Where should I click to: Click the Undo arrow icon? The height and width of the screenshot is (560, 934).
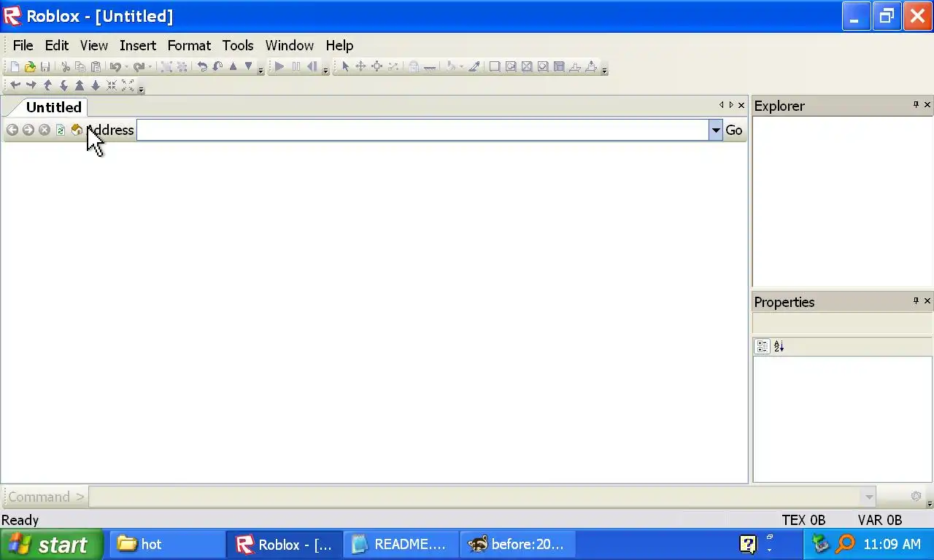coord(115,66)
